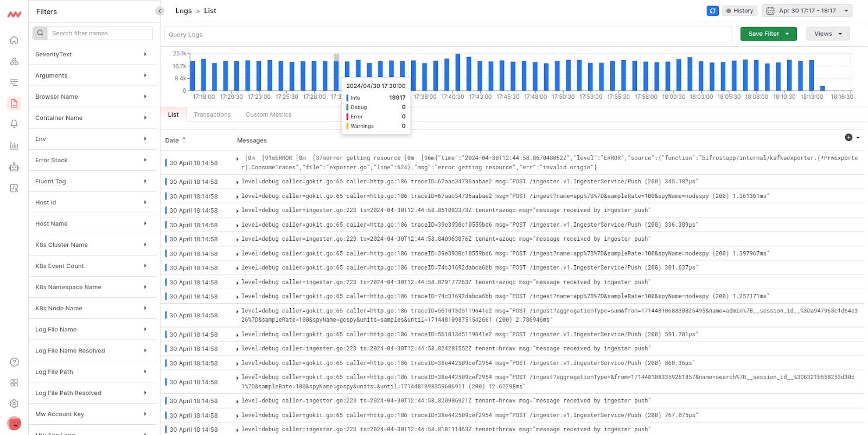
Task: Click the log message ending 12.62298ms
Action: (548, 382)
